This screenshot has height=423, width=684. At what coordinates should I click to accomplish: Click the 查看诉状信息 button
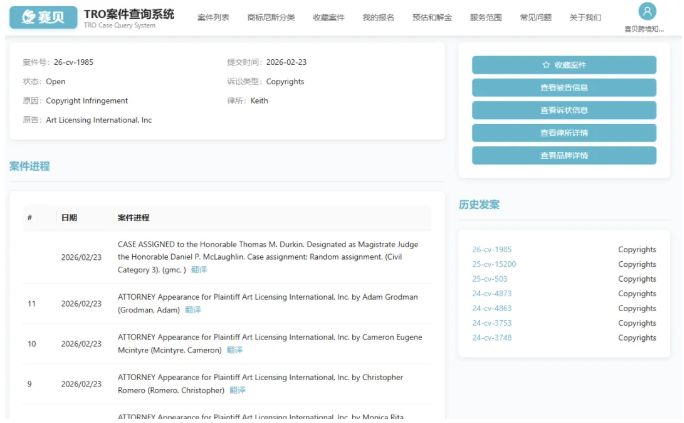564,110
